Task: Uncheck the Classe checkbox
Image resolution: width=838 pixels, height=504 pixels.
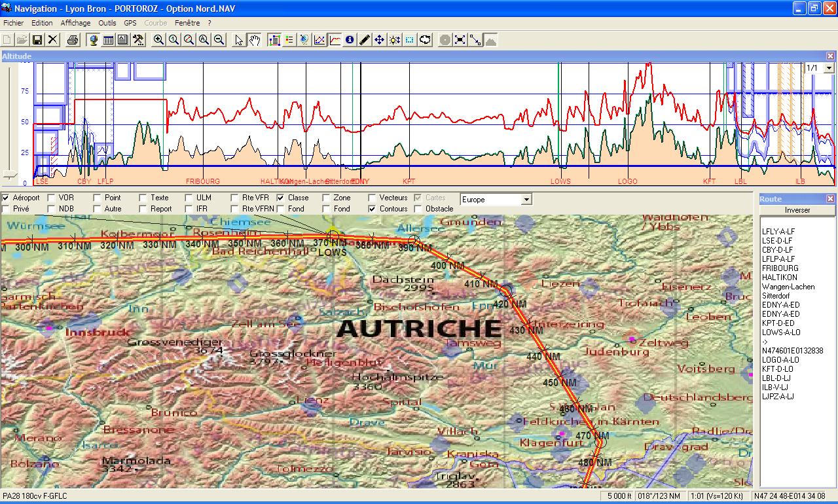Action: click(x=281, y=198)
